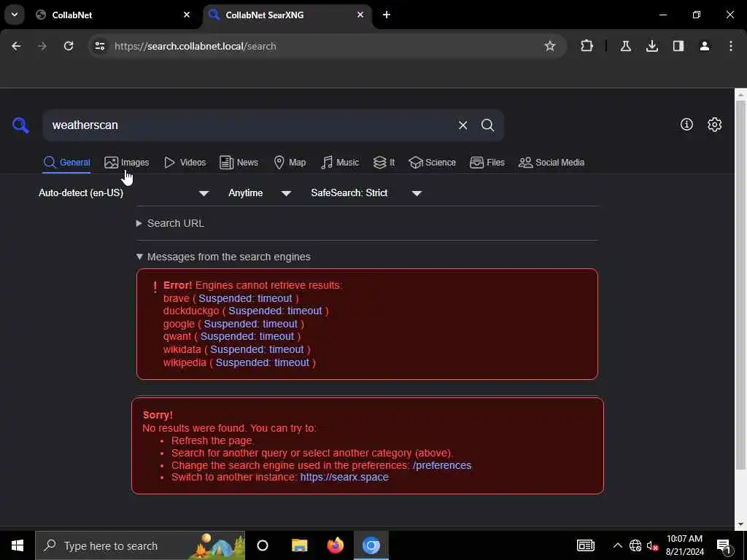
Task: Bookmark this page with star
Action: (550, 46)
